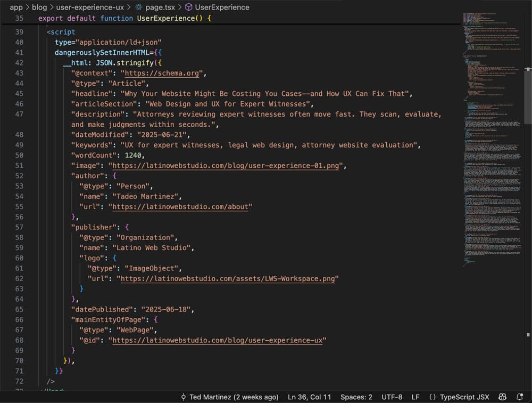Click the "headline" key on line 45
The width and height of the screenshot is (532, 403).
pyautogui.click(x=92, y=93)
